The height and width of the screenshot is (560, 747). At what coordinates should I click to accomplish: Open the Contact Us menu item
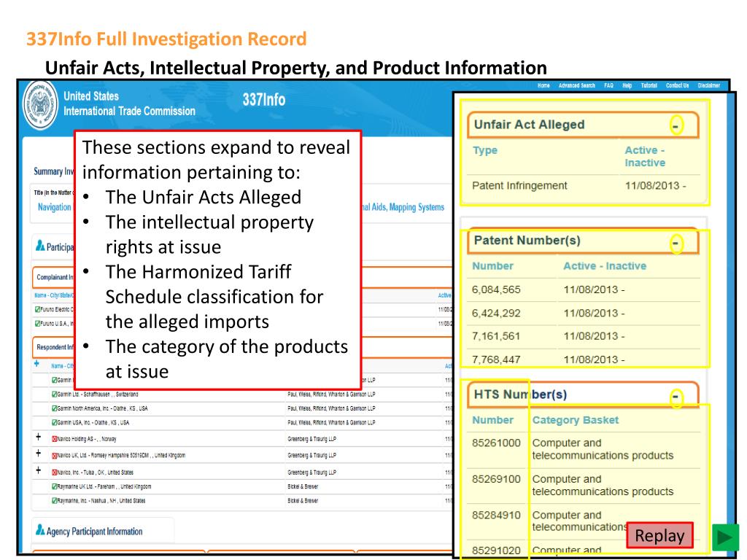click(677, 86)
